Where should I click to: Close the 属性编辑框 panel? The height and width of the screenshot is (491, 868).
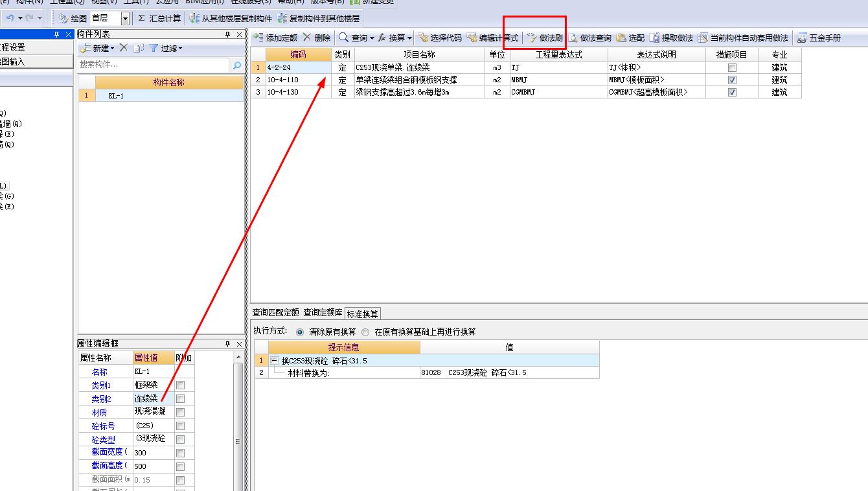(239, 344)
